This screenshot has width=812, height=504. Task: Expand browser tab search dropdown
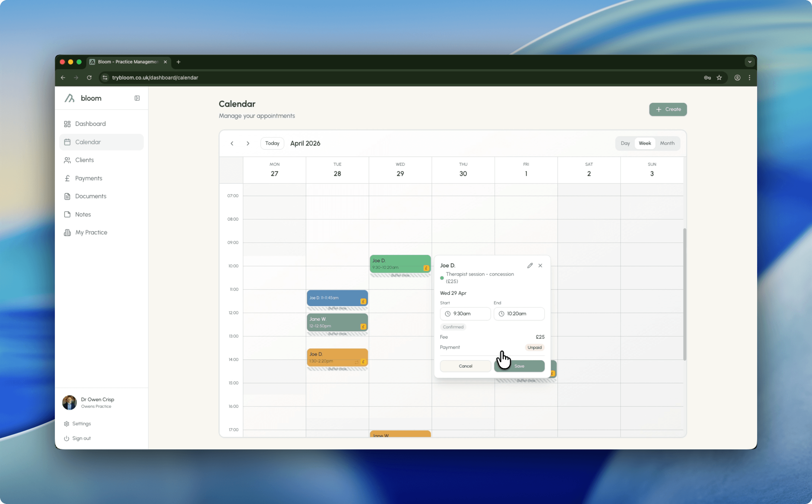(750, 62)
